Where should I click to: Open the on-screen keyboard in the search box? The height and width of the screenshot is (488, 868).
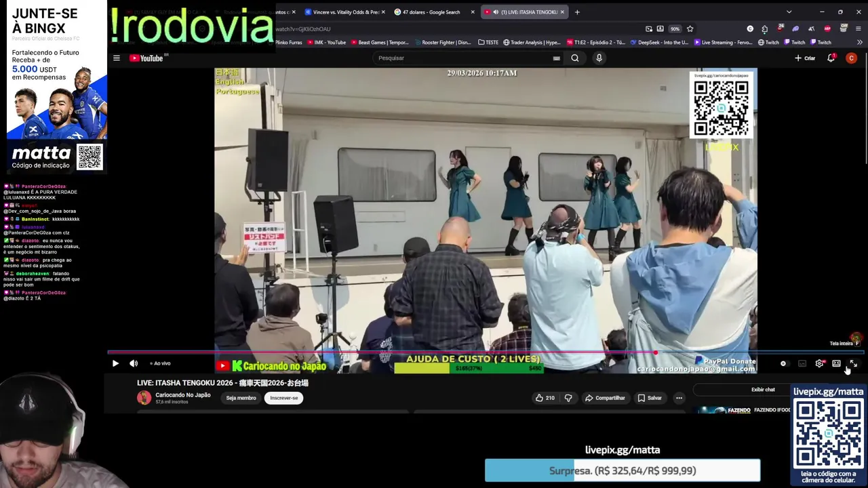click(557, 58)
